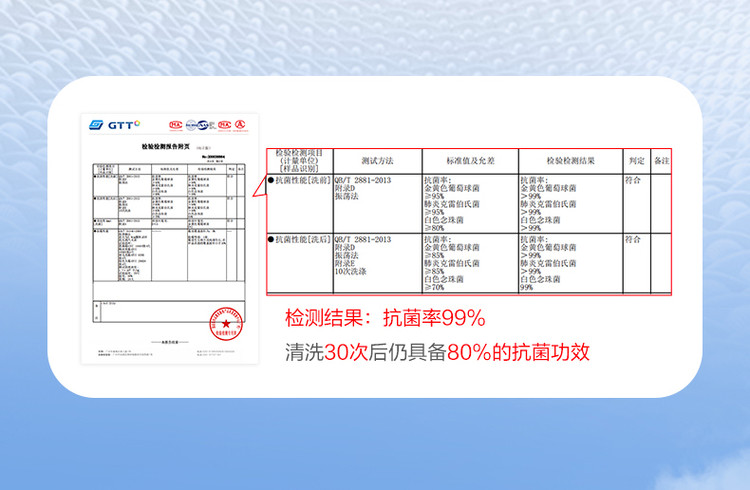The width and height of the screenshot is (750, 490).
Task: Select the 标准值及允差 column header
Action: pyautogui.click(x=469, y=160)
